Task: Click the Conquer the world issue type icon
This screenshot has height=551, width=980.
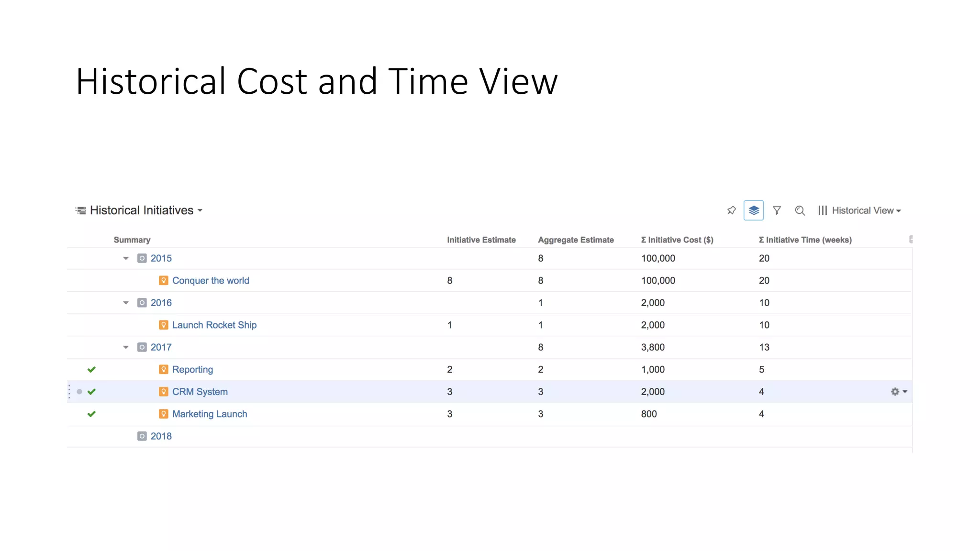Action: coord(164,281)
